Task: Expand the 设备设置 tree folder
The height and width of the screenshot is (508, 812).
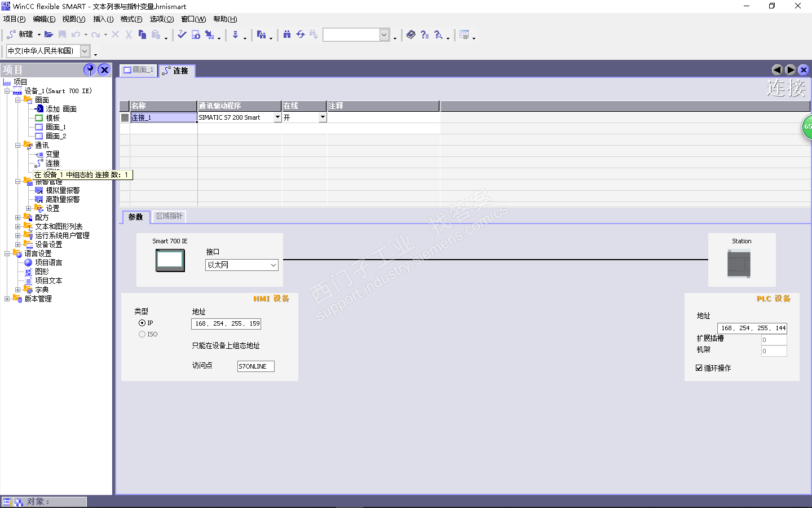Action: [x=17, y=244]
